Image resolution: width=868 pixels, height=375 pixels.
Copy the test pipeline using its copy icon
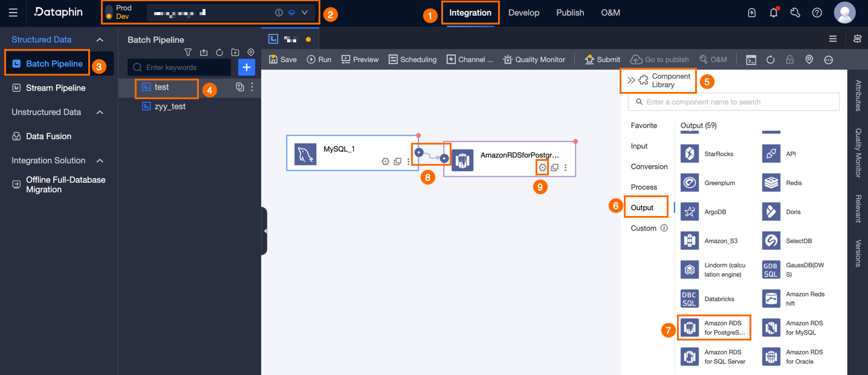240,87
